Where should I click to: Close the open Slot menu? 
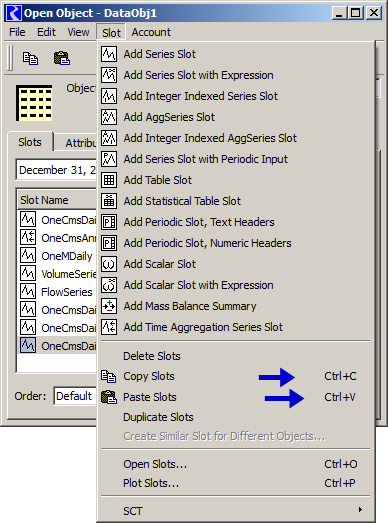(x=111, y=33)
